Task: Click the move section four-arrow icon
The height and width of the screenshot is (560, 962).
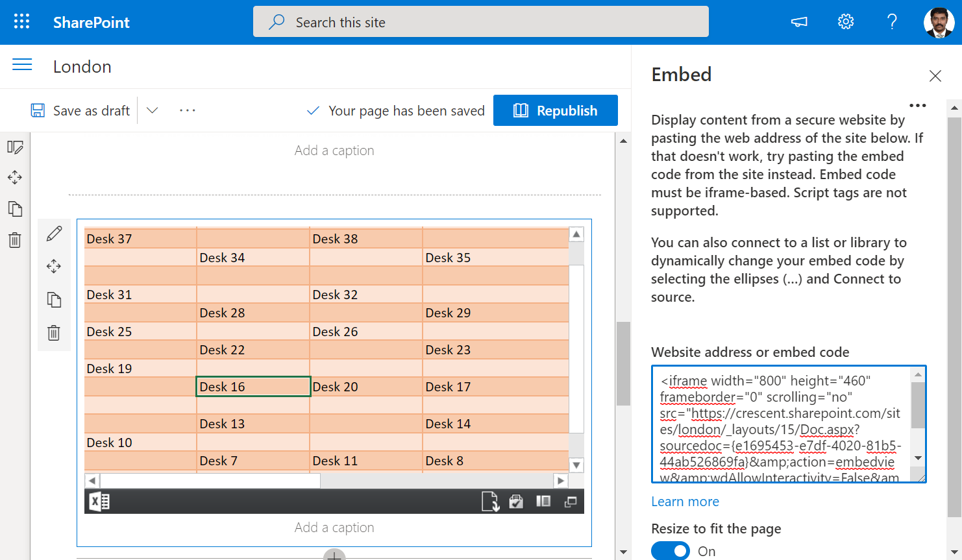Action: [x=15, y=177]
